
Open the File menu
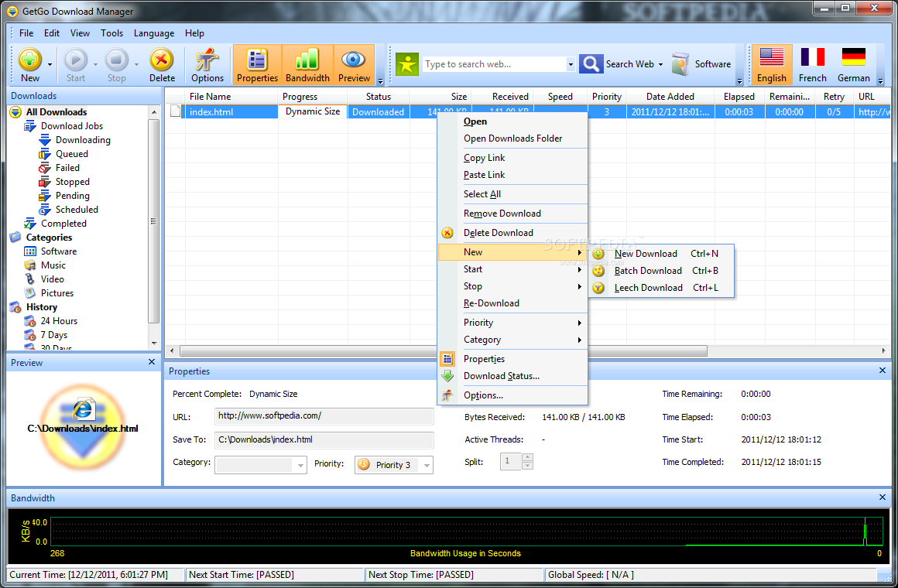(x=26, y=33)
